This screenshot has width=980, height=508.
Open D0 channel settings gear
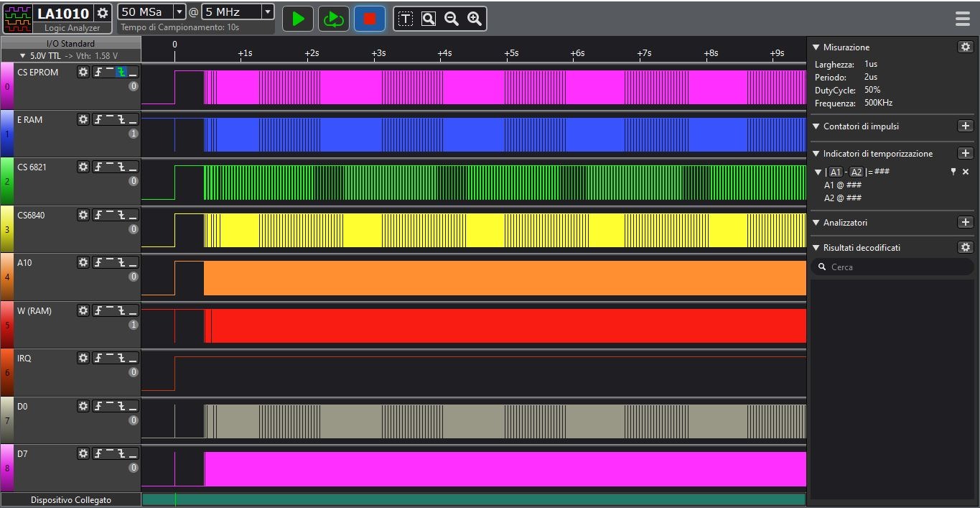pyautogui.click(x=83, y=406)
